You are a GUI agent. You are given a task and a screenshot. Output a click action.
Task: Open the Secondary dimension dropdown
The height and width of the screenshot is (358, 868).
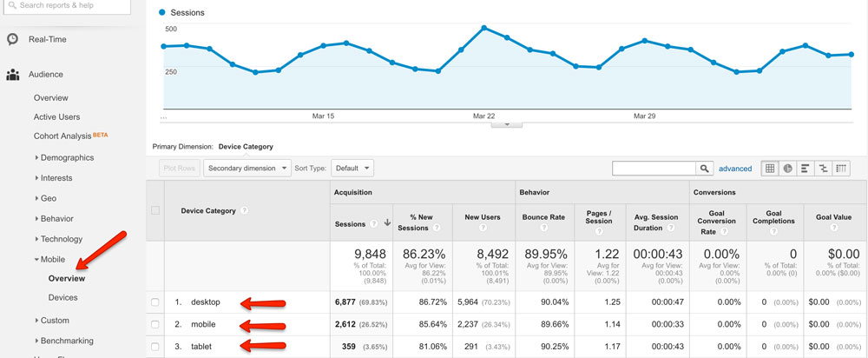click(x=247, y=169)
